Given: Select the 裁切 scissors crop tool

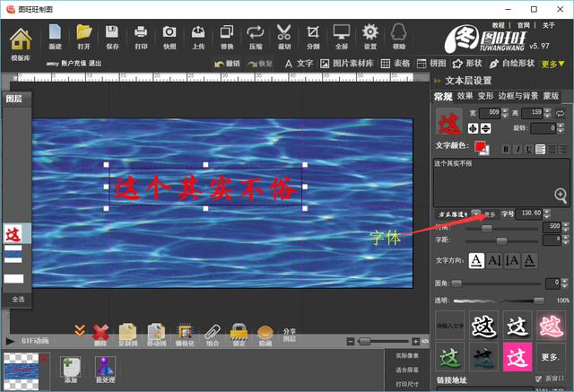Looking at the screenshot, I should point(284,37).
